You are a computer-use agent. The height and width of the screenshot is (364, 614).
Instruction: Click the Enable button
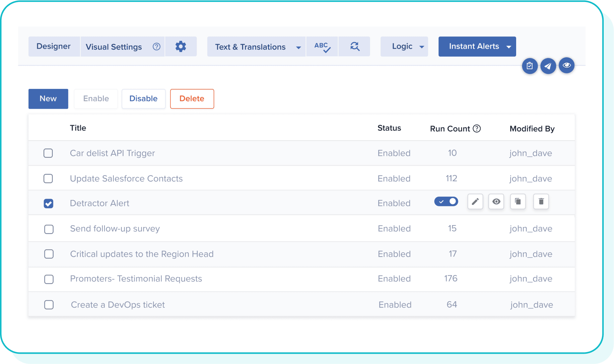96,99
